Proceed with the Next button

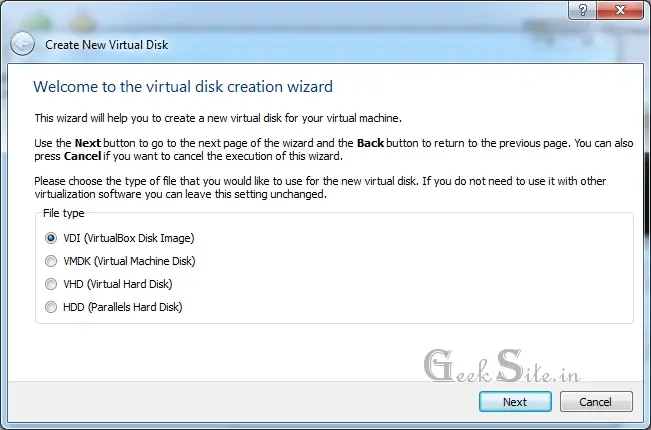[x=515, y=402]
